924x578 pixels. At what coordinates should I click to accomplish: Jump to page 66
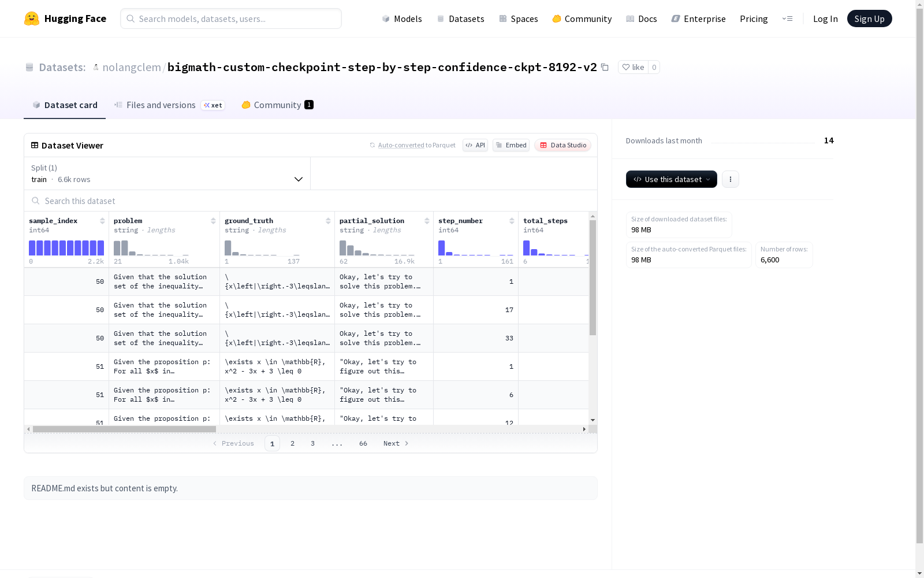tap(363, 443)
